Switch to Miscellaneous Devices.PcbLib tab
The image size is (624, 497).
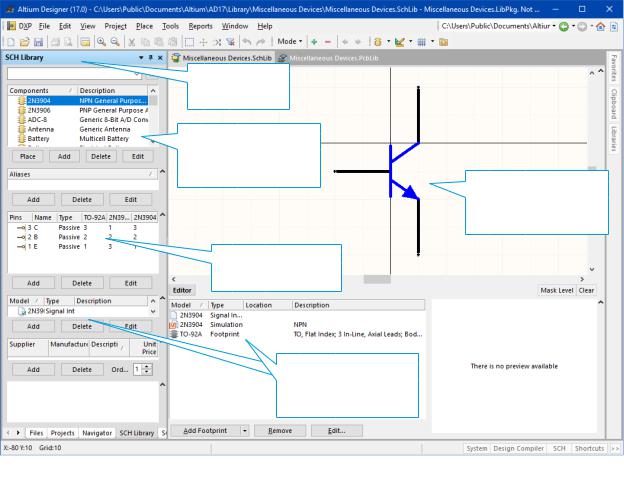[x=329, y=58]
